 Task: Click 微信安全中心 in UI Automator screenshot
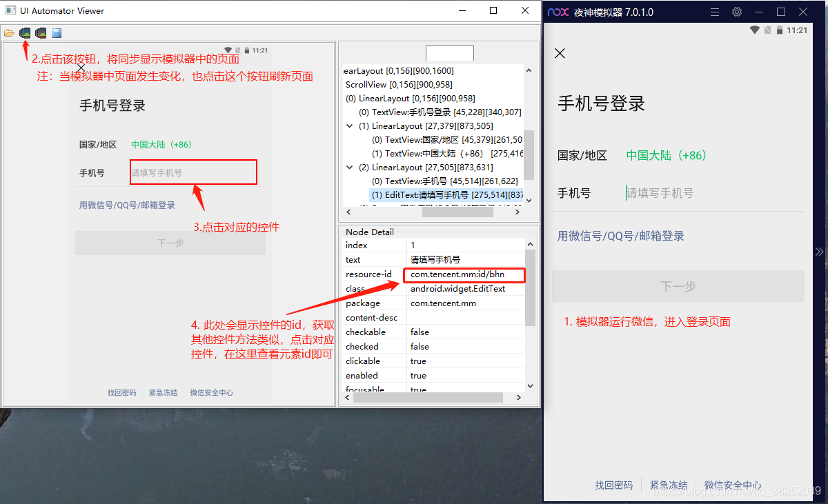click(212, 393)
